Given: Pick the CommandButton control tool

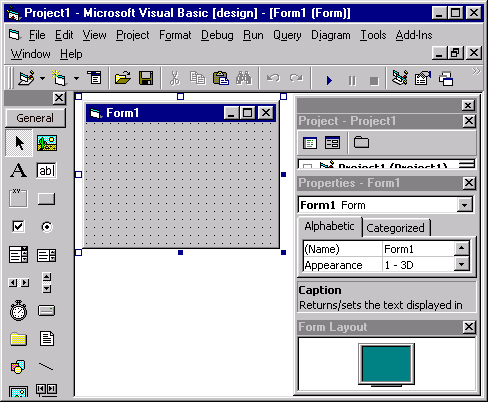Looking at the screenshot, I should tap(47, 199).
